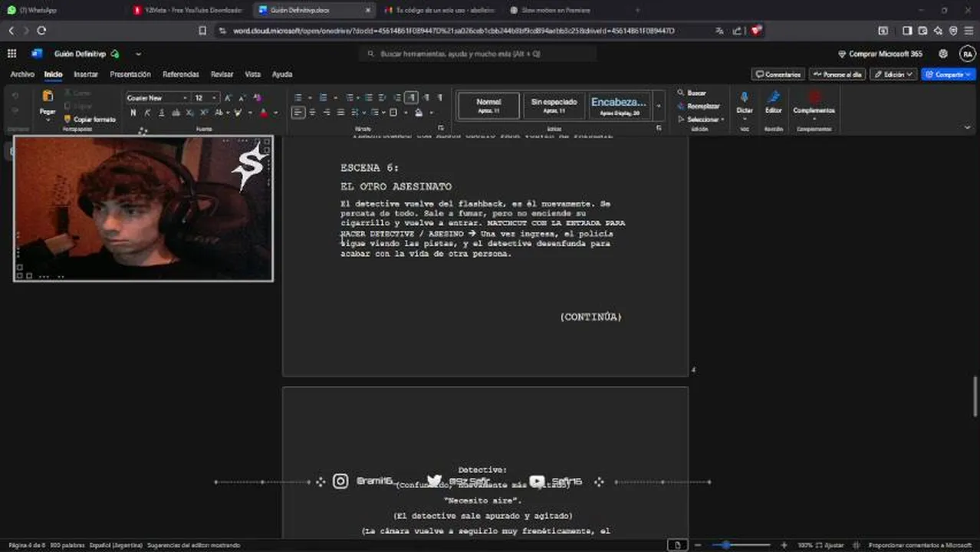
Task: Click the Dictar microphone icon
Action: tap(744, 97)
